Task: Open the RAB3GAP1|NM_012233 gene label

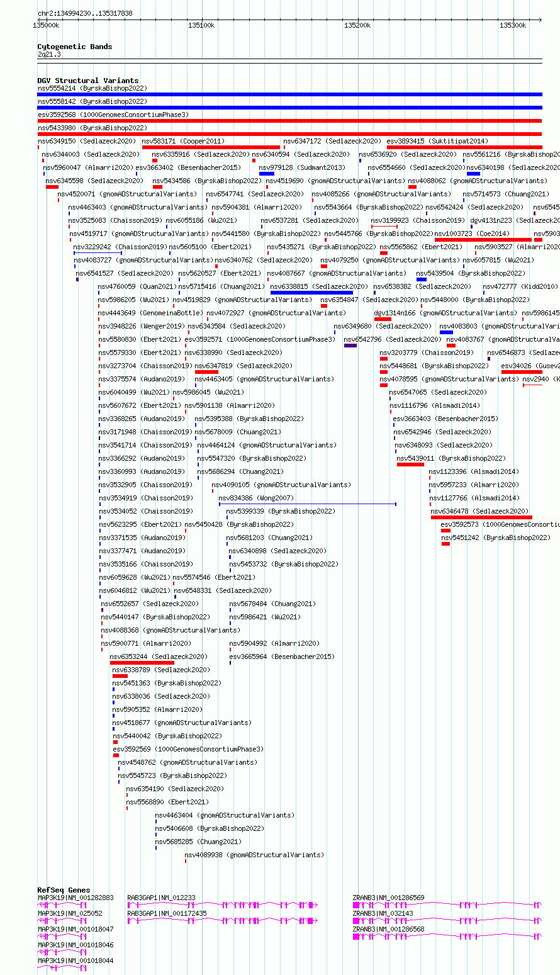Action: pos(161,898)
